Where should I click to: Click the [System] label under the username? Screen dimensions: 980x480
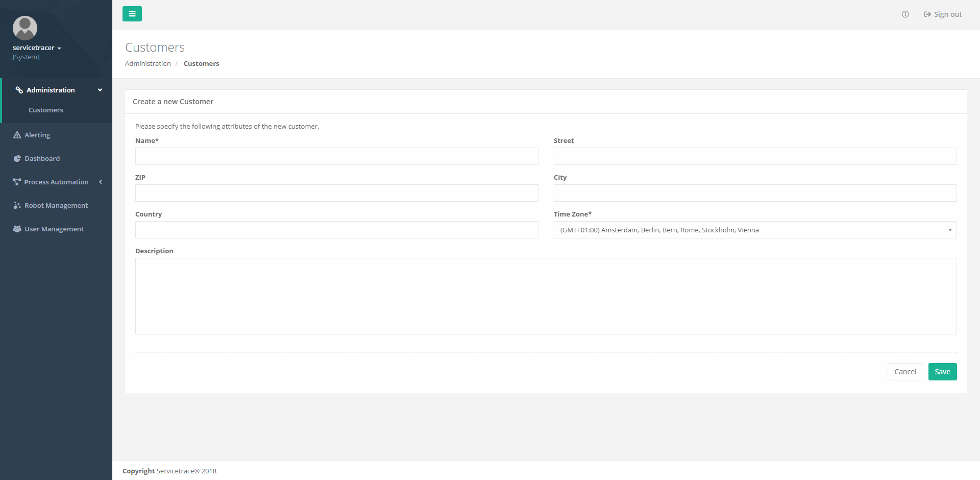pyautogui.click(x=26, y=57)
